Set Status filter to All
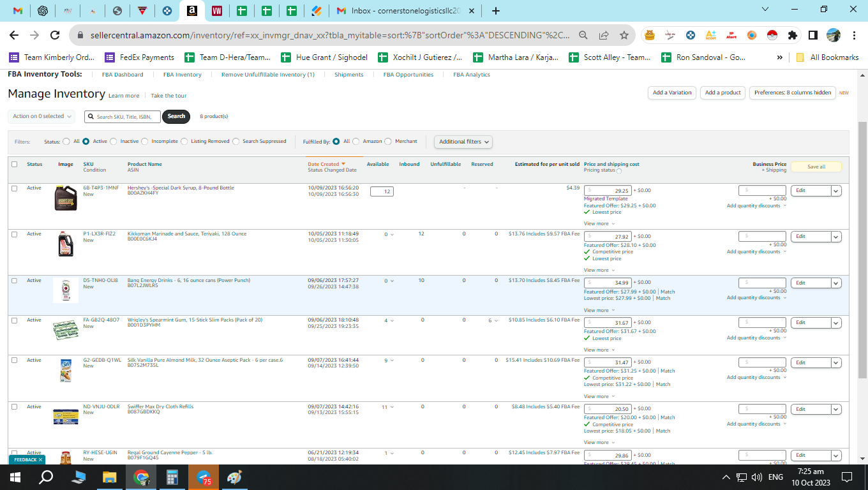 [66, 142]
